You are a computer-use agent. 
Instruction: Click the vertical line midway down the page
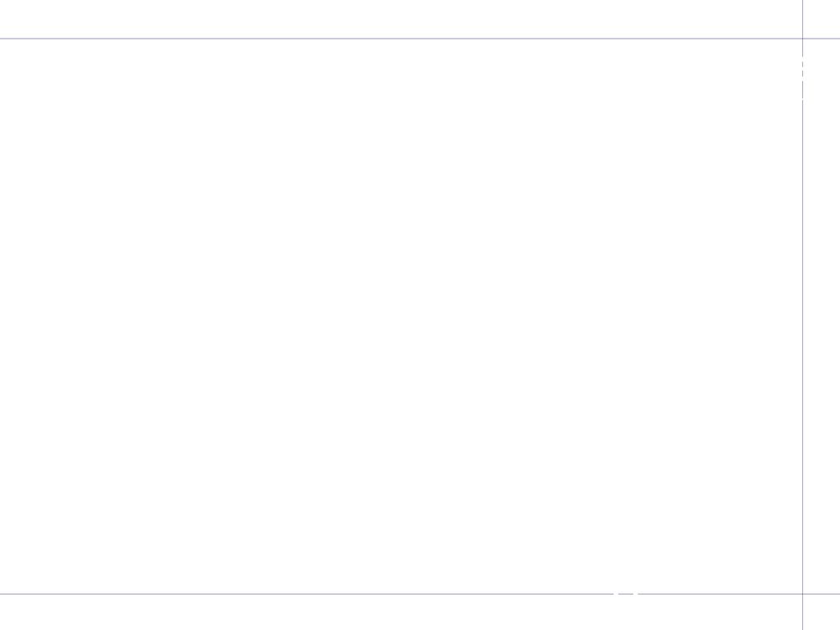click(x=802, y=315)
